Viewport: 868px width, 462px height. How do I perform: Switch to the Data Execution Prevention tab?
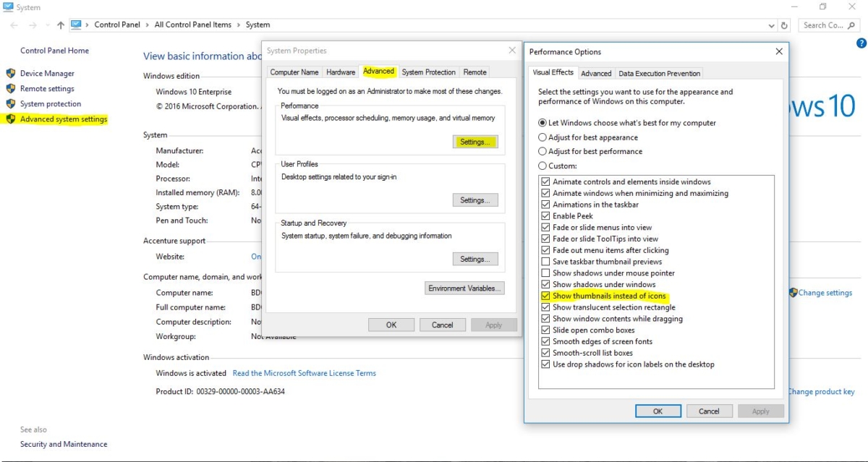tap(659, 73)
